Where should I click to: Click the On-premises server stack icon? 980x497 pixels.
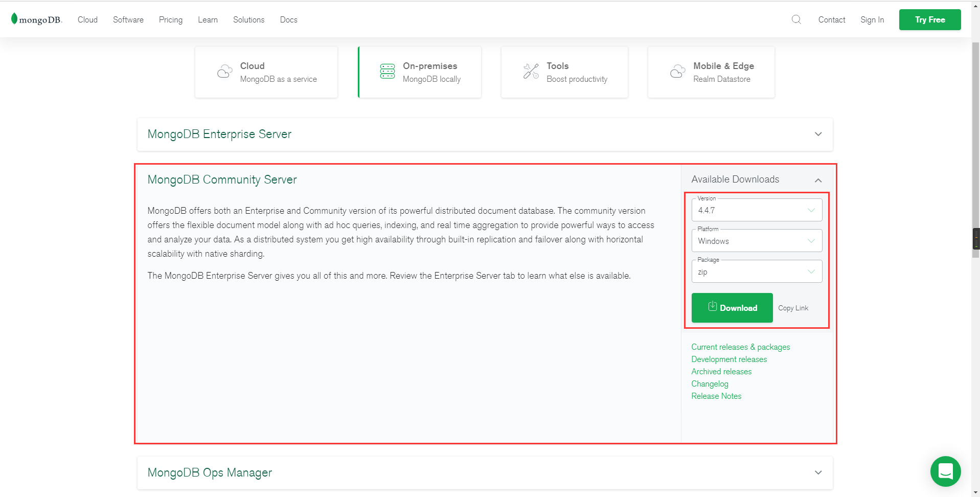tap(388, 72)
